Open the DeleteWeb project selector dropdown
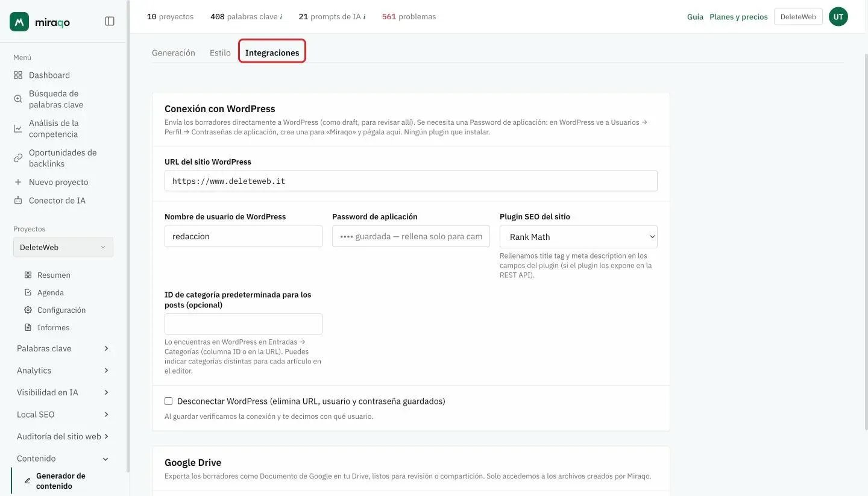This screenshot has height=496, width=868. [x=63, y=247]
